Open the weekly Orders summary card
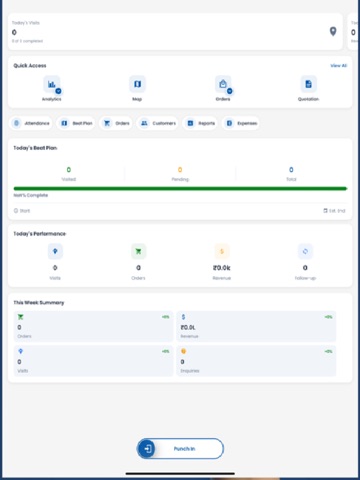This screenshot has height=480, width=360. click(94, 326)
